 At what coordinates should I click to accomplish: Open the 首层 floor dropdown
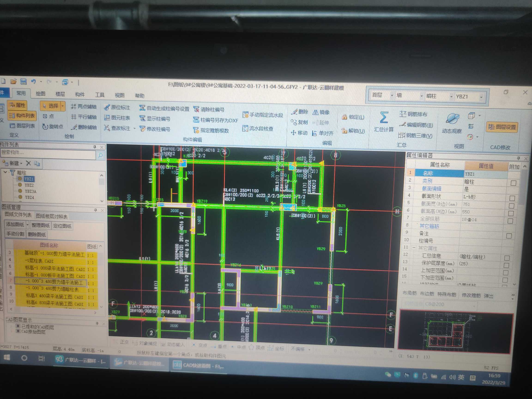click(x=392, y=96)
